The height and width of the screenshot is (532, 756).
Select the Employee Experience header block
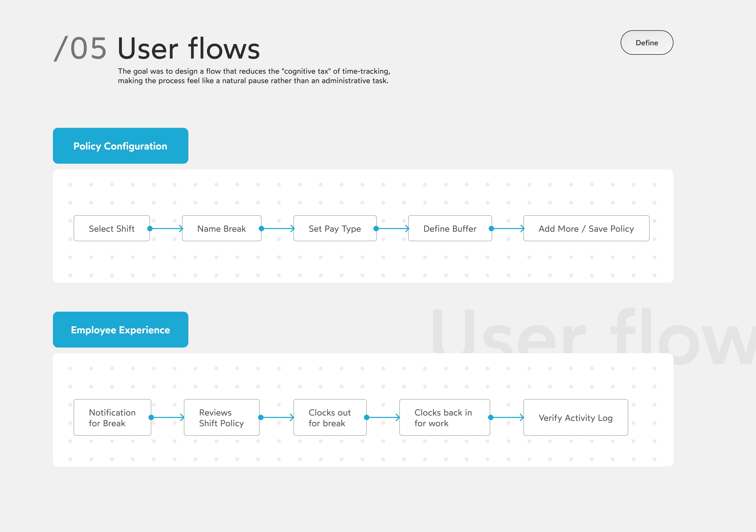click(120, 330)
